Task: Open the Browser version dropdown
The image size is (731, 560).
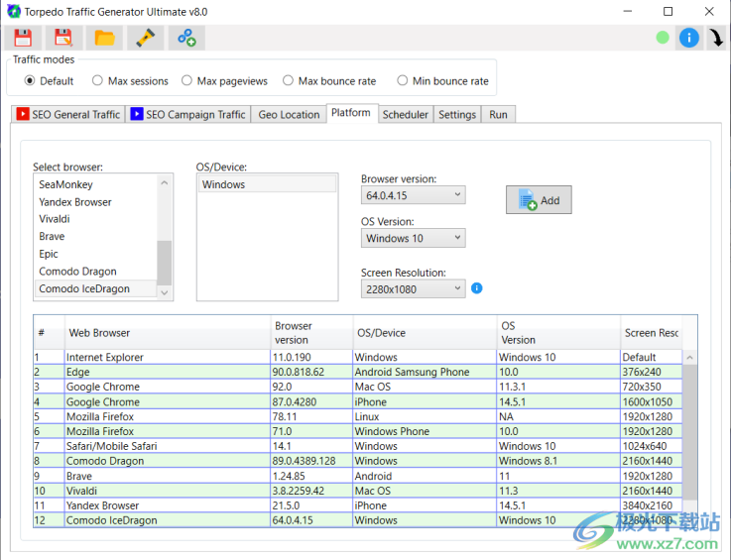Action: click(413, 195)
